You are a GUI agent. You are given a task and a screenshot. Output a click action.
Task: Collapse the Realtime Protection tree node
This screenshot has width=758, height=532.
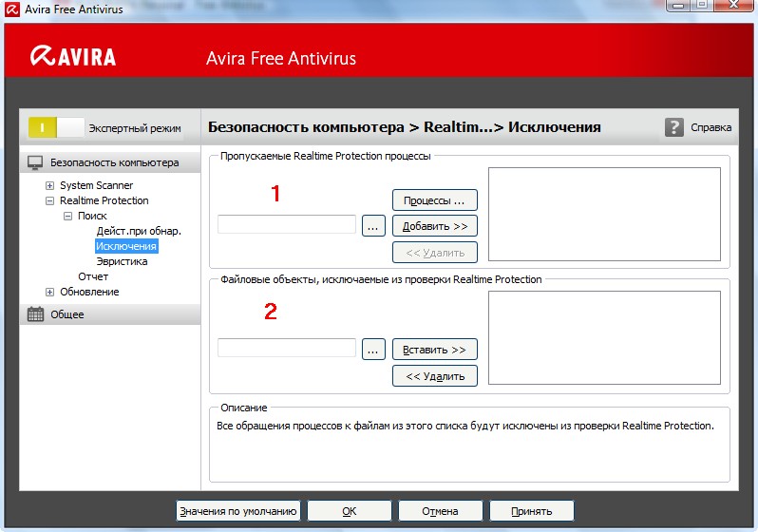tap(49, 200)
